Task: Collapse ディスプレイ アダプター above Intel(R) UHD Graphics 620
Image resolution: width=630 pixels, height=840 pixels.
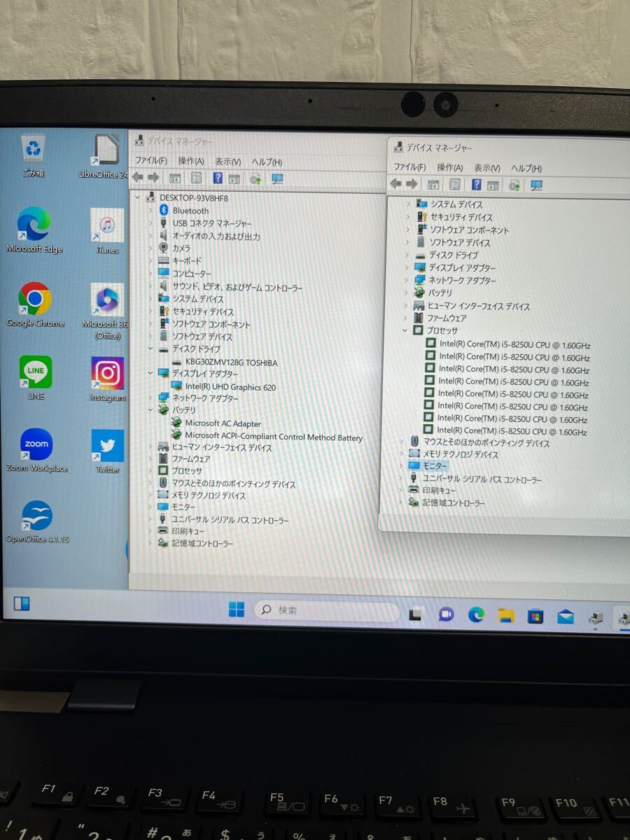Action: (x=150, y=374)
